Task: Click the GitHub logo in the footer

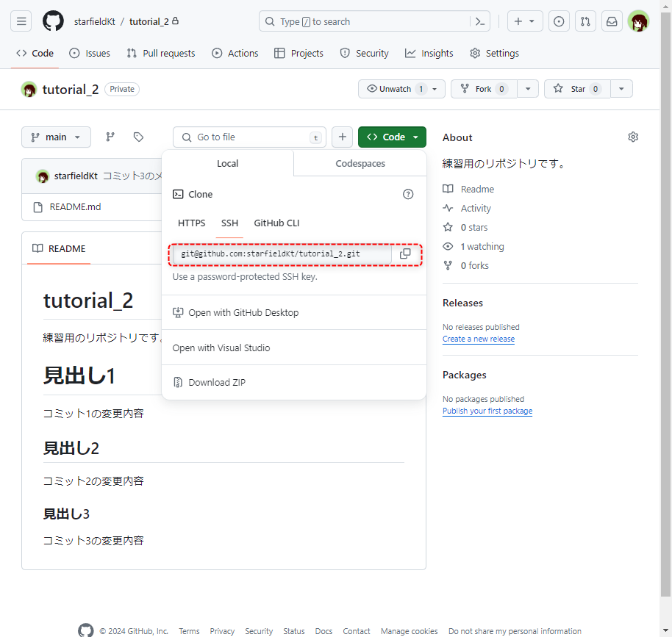Action: pos(86,630)
